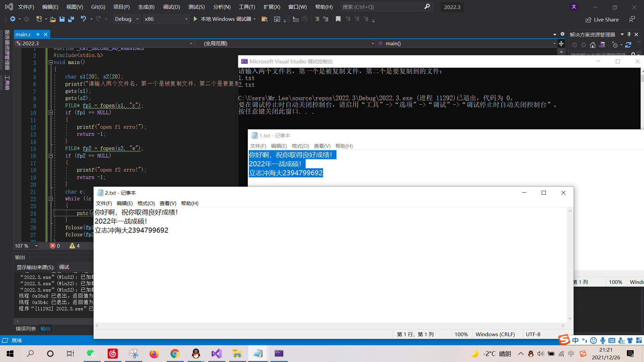Open the x86 platform dropdown

click(186, 19)
